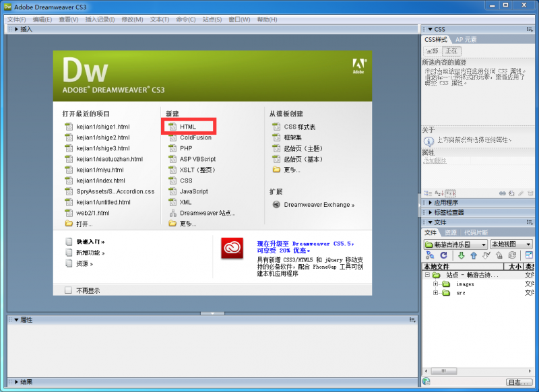
Task: Click the show category view icon in CSS panel
Action: click(428, 193)
